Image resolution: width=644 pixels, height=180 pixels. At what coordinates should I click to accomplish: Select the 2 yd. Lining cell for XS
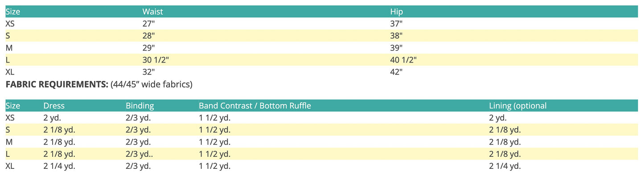(498, 118)
